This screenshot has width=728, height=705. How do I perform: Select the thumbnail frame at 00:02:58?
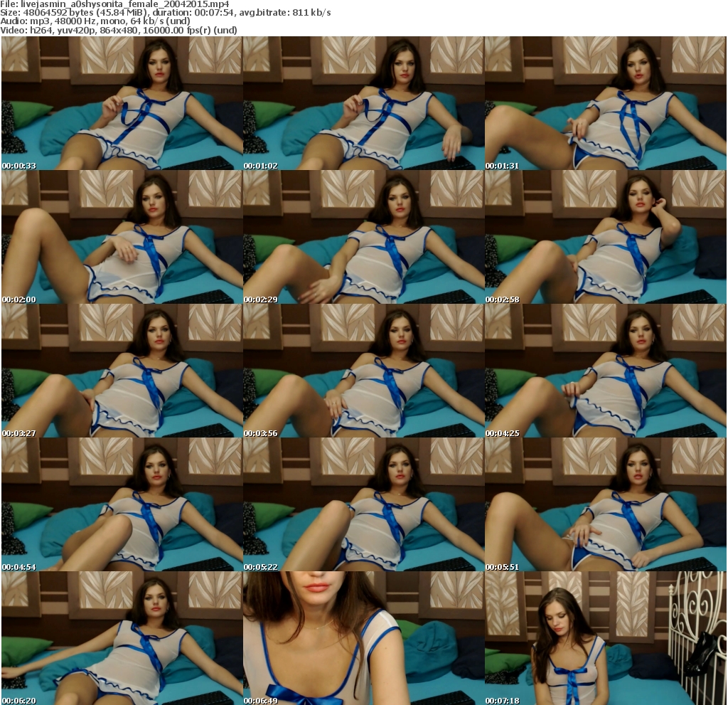point(606,237)
